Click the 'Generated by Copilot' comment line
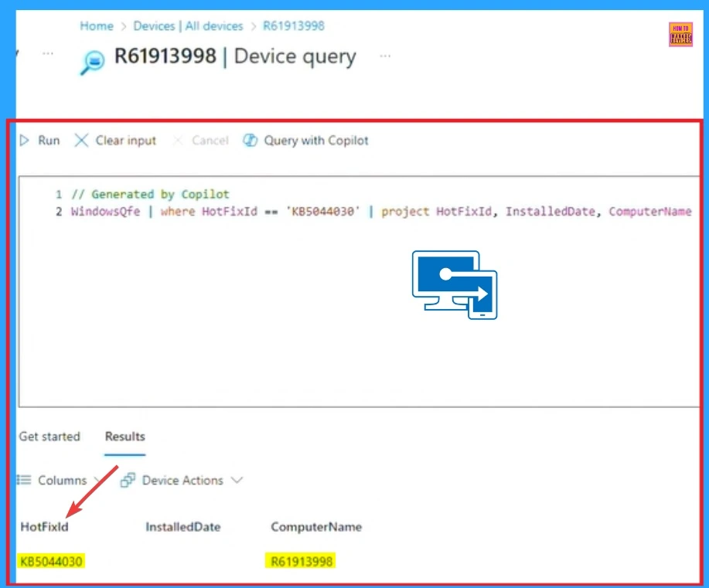Image resolution: width=709 pixels, height=588 pixels. (x=150, y=195)
